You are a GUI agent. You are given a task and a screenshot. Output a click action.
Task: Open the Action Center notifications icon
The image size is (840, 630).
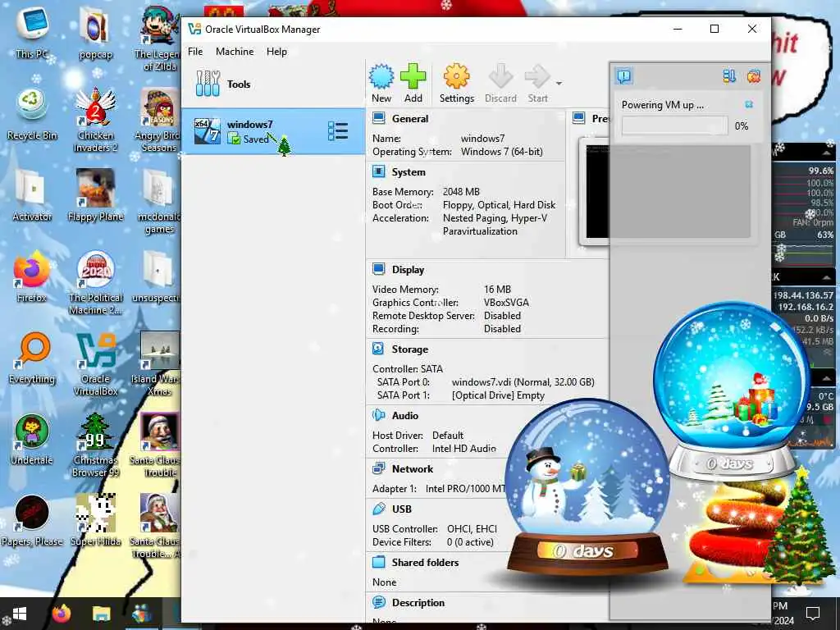coord(813,613)
